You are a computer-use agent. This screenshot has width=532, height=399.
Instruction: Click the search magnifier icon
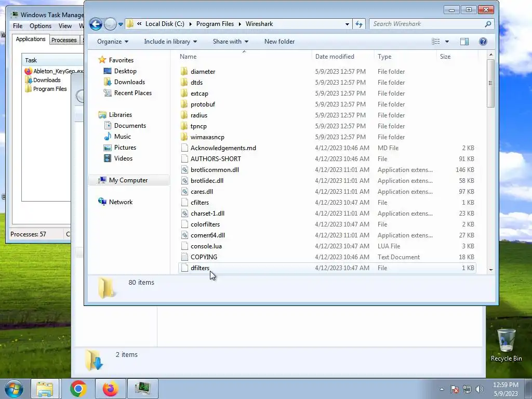[488, 24]
